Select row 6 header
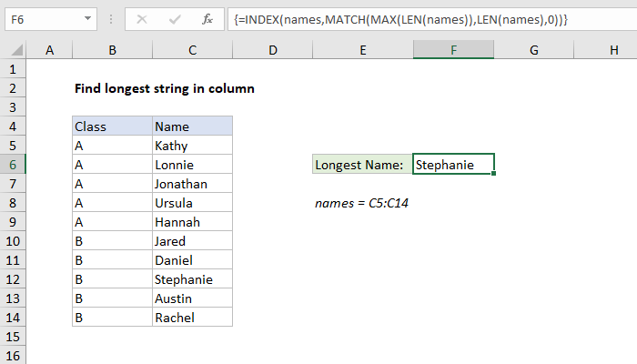The height and width of the screenshot is (364, 637). [x=13, y=165]
